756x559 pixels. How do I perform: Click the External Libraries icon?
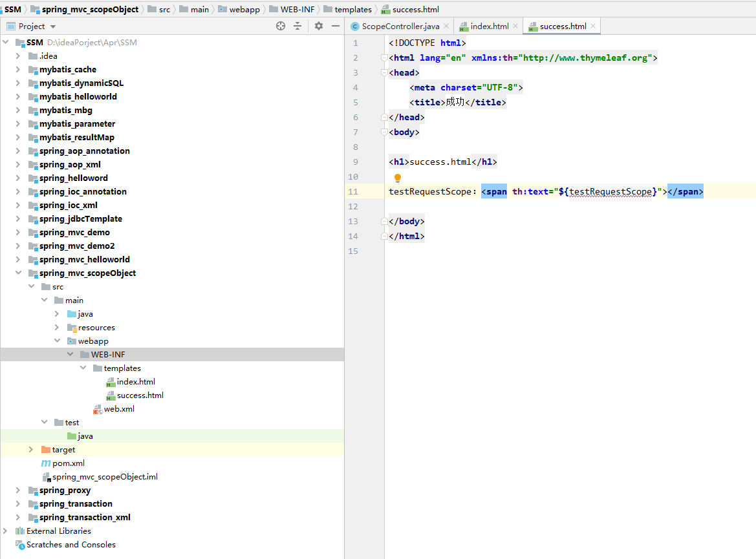[20, 531]
